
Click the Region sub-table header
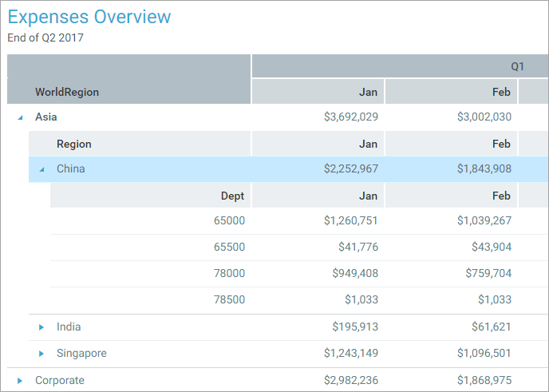(73, 145)
